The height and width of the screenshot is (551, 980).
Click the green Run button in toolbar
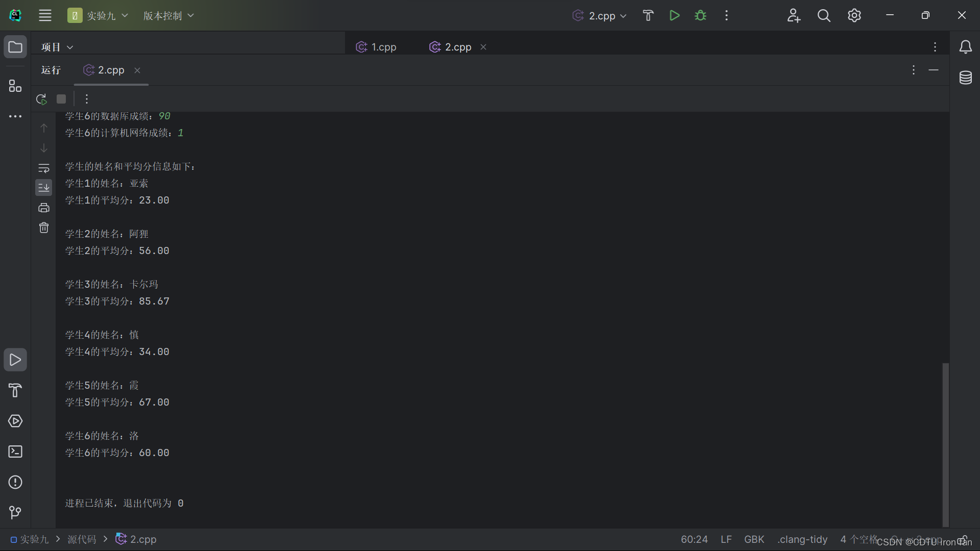[x=674, y=15]
